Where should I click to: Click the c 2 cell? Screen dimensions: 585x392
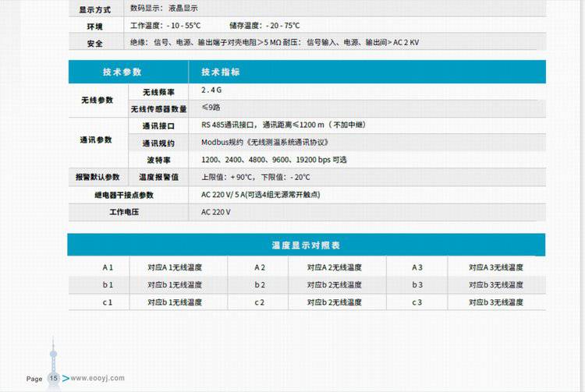pos(259,302)
